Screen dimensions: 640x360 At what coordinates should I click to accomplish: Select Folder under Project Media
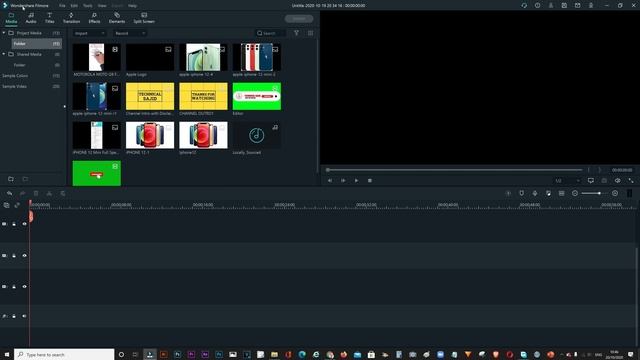[x=36, y=43]
